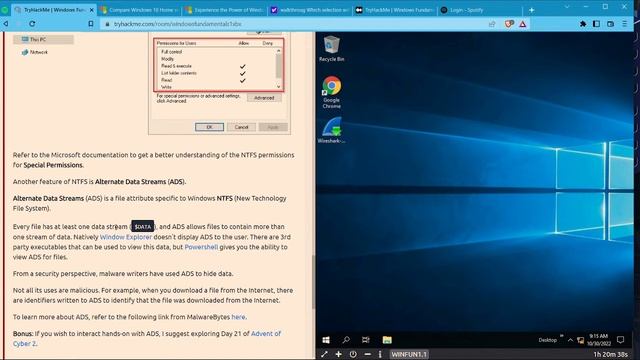The image size is (640, 360).
Task: Click the share icon in address bar
Action: click(492, 24)
